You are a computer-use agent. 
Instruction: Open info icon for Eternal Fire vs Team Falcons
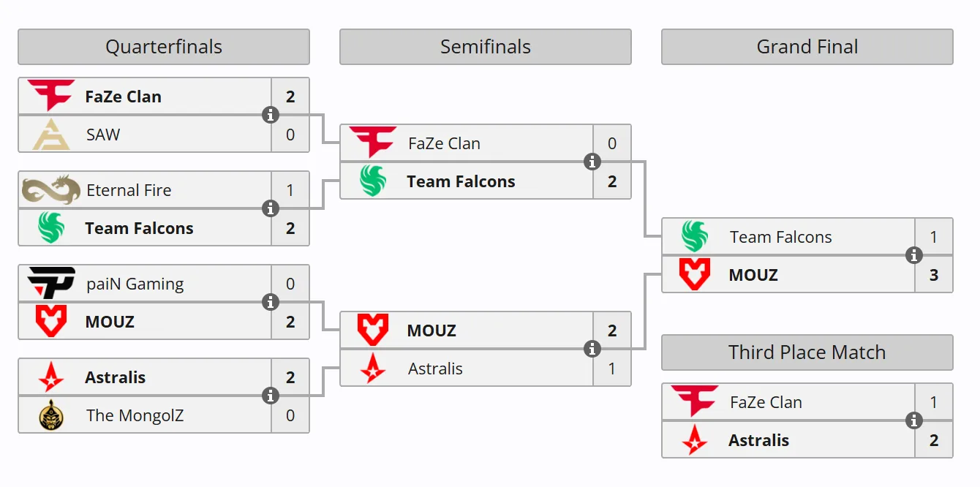[271, 208]
